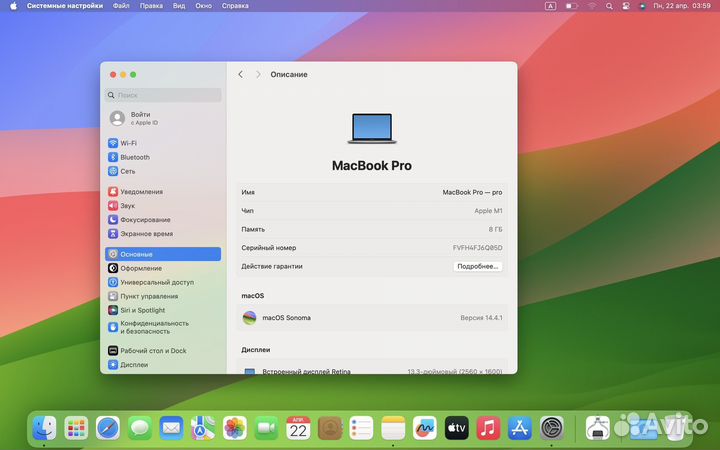The width and height of the screenshot is (720, 450).
Task: Open App Store from the Dock
Action: point(520,428)
